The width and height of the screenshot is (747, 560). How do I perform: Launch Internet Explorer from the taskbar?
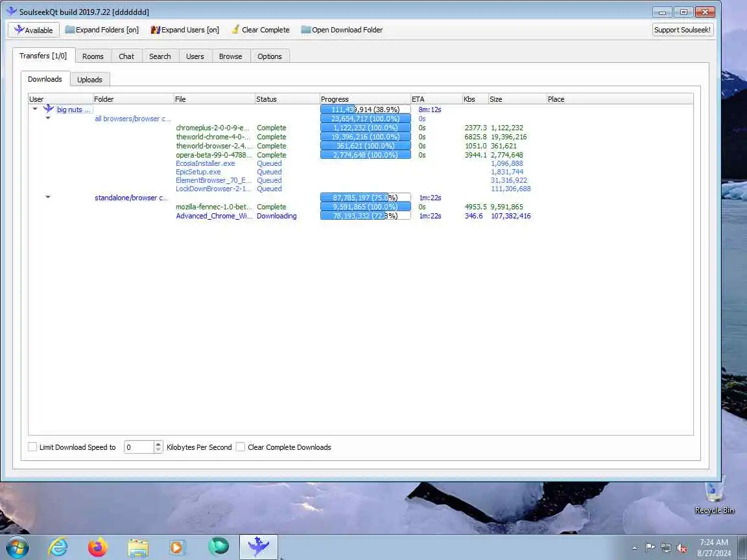click(58, 547)
